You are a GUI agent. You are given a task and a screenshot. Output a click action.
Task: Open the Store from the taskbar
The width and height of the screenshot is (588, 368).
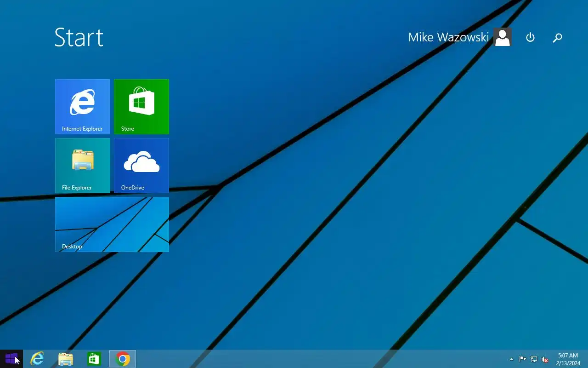click(x=94, y=359)
